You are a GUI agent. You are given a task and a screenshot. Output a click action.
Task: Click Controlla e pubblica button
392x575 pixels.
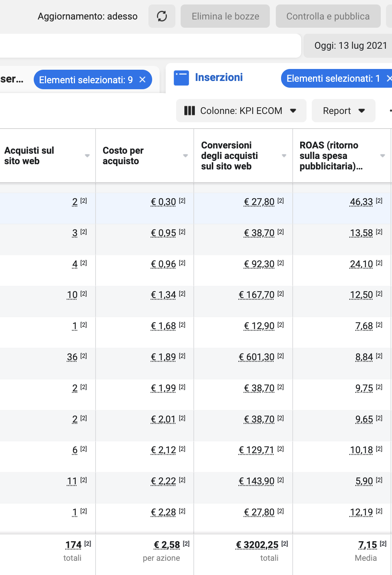pos(328,16)
